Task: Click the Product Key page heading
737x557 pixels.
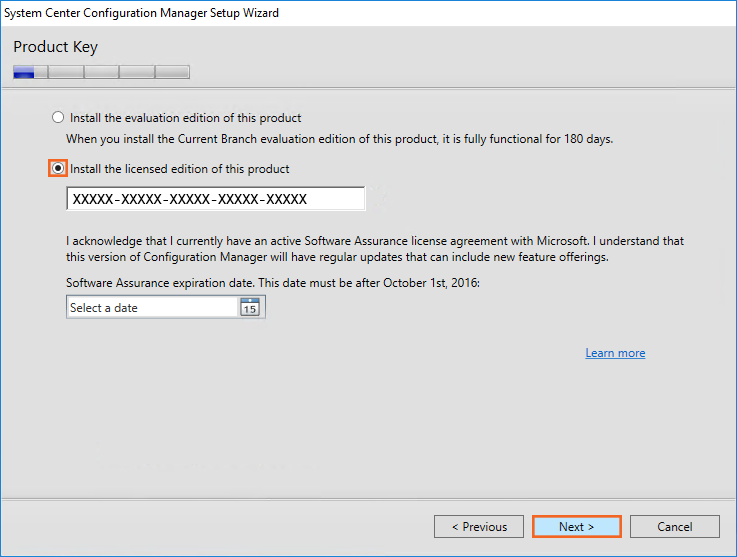Action: pos(56,47)
